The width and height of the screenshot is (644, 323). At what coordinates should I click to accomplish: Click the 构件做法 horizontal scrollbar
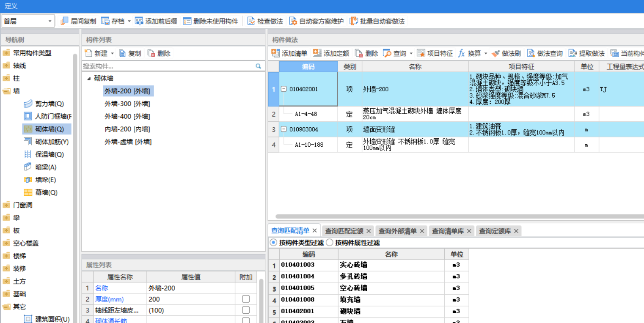pos(460,216)
